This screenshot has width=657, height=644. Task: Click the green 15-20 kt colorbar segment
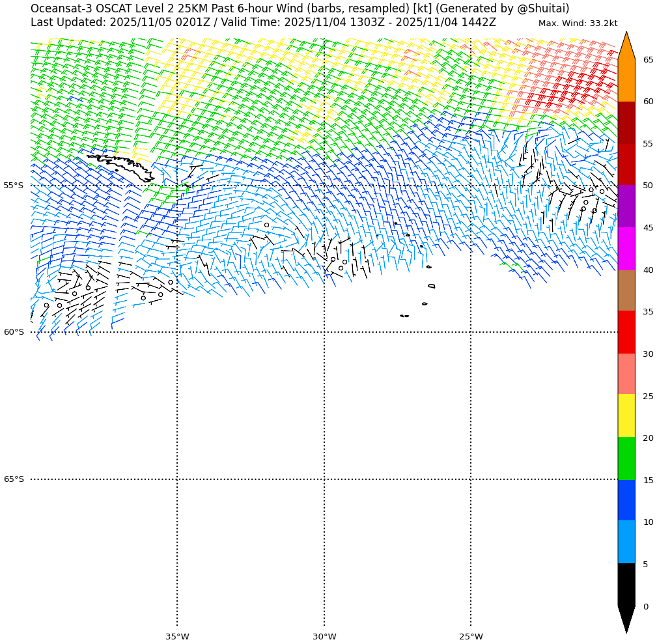pyautogui.click(x=626, y=458)
